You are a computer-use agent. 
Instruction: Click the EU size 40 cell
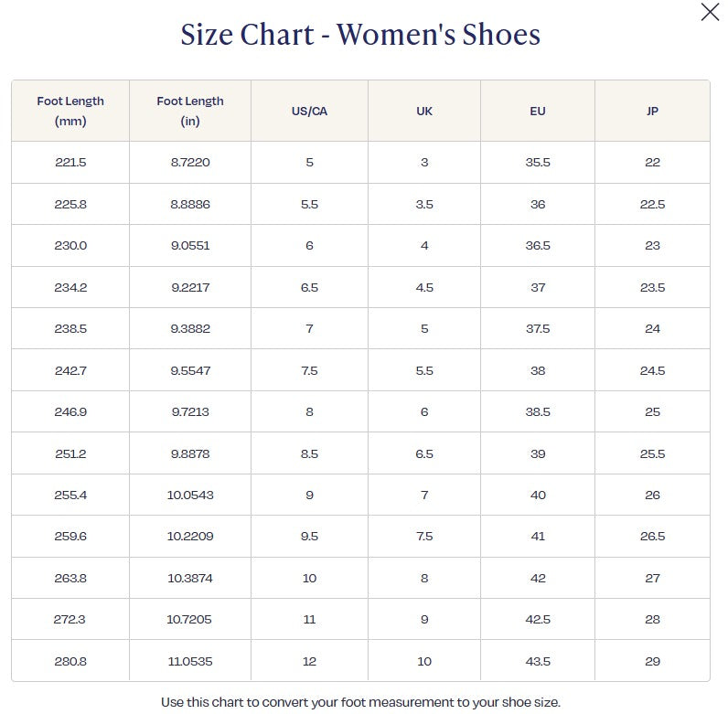[x=538, y=496]
